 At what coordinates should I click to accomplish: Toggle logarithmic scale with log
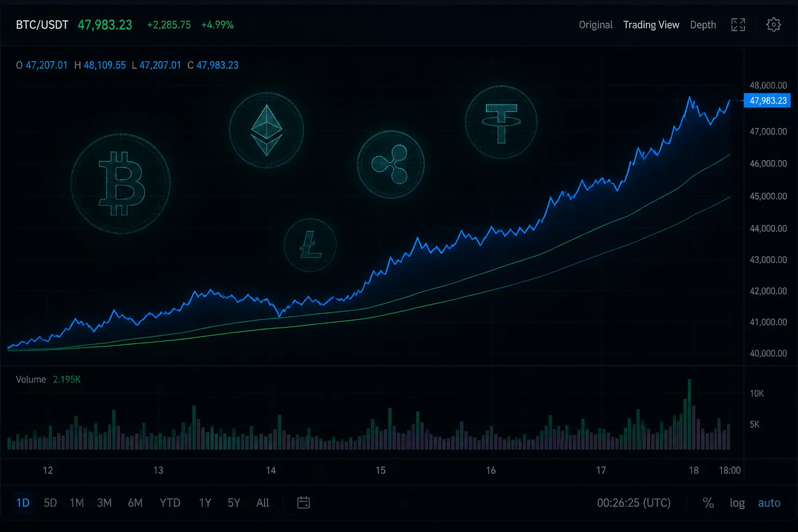[737, 503]
